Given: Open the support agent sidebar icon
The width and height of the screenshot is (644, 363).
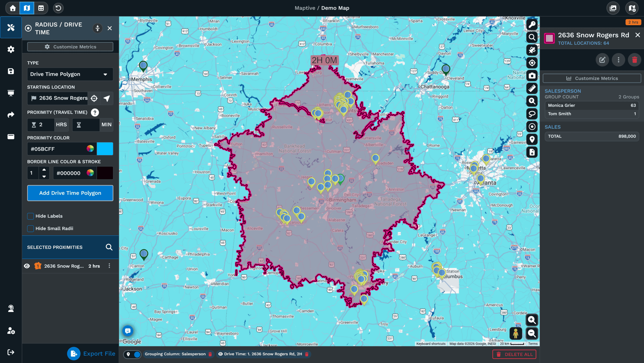Looking at the screenshot, I should pyautogui.click(x=11, y=308).
